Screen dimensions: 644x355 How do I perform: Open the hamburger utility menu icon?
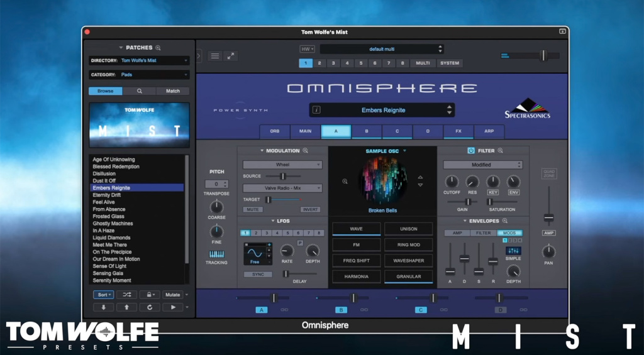click(215, 56)
